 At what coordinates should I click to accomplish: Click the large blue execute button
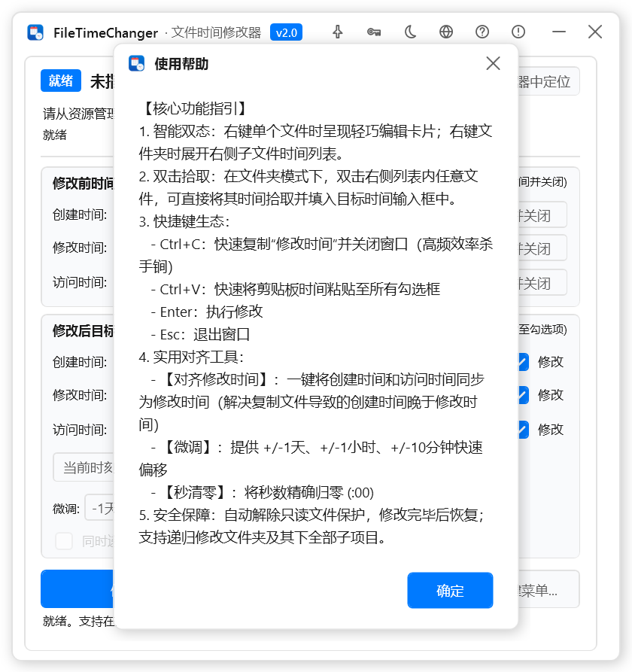click(x=77, y=589)
